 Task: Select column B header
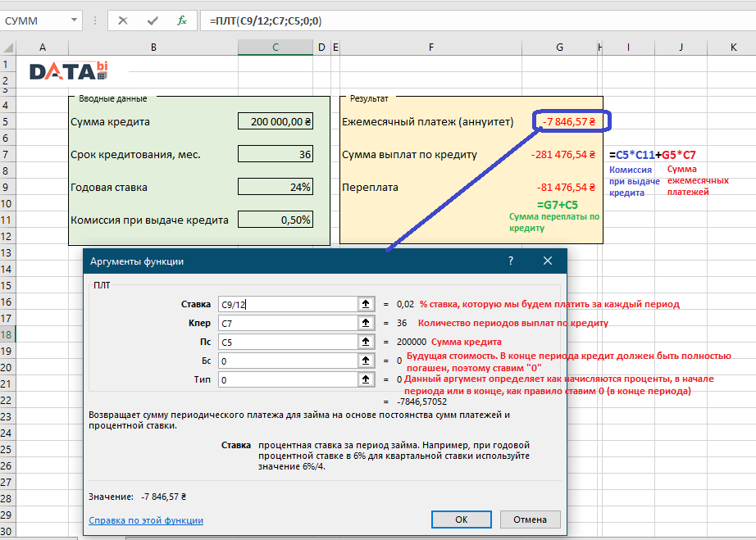click(153, 48)
